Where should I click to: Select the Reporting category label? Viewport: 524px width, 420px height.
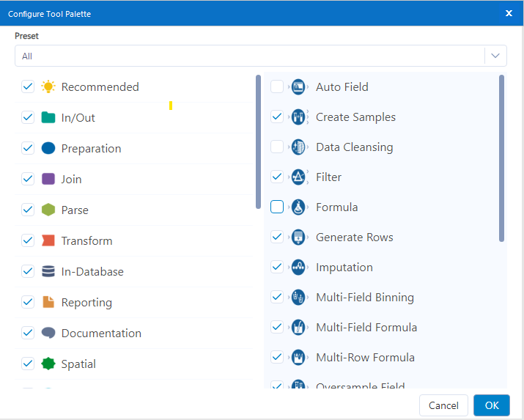pyautogui.click(x=86, y=302)
